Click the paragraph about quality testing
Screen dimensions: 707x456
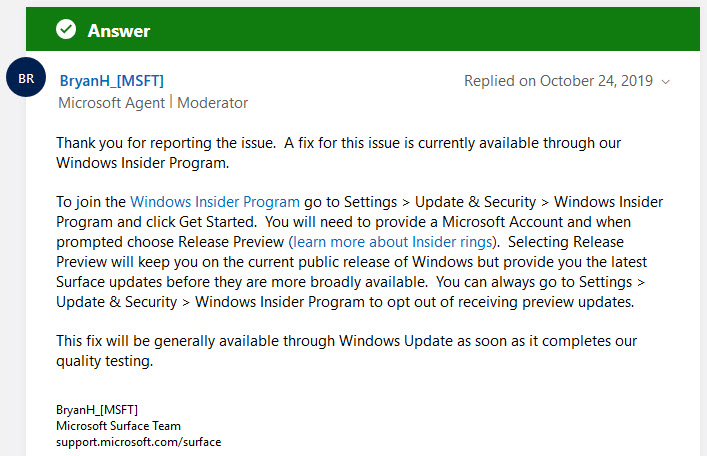pos(346,351)
